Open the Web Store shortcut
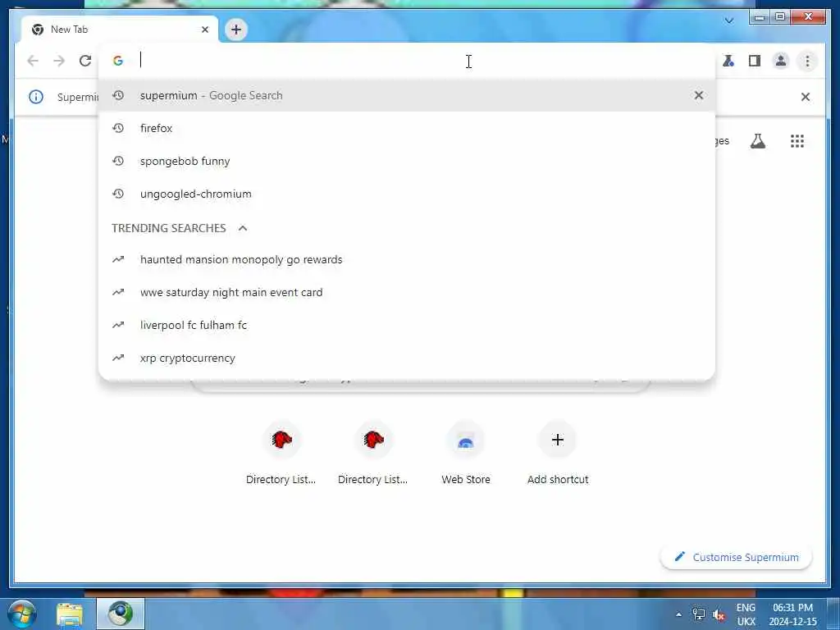The width and height of the screenshot is (840, 630). 466,453
